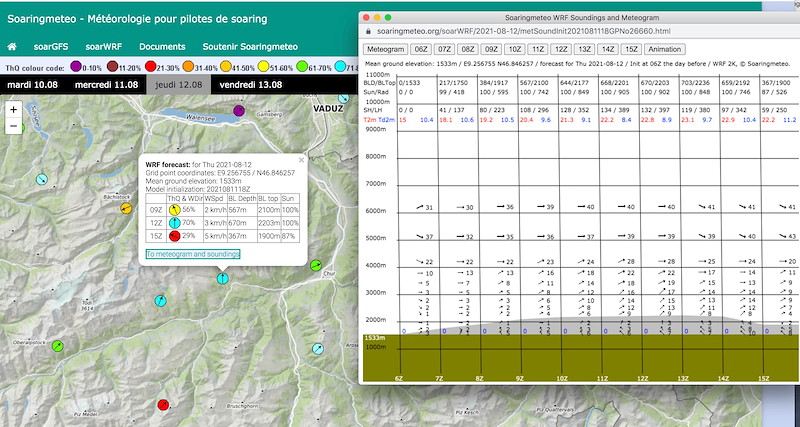Click the 2203m BL top cell
The height and width of the screenshot is (427, 800).
(269, 223)
